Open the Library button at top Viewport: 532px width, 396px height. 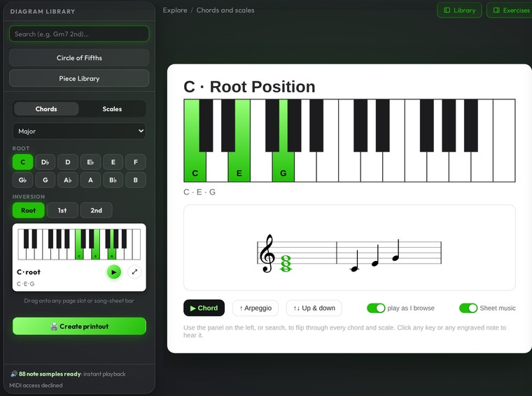click(x=459, y=10)
